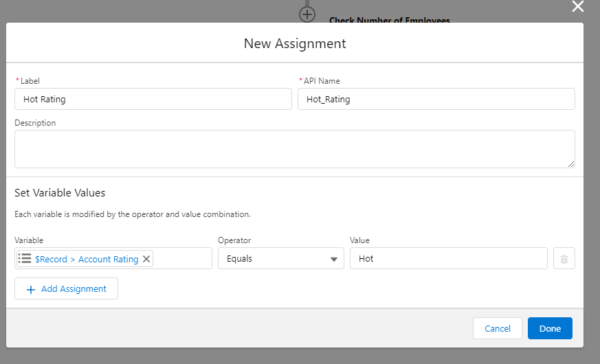Delete the assignment row with trash icon

564,259
